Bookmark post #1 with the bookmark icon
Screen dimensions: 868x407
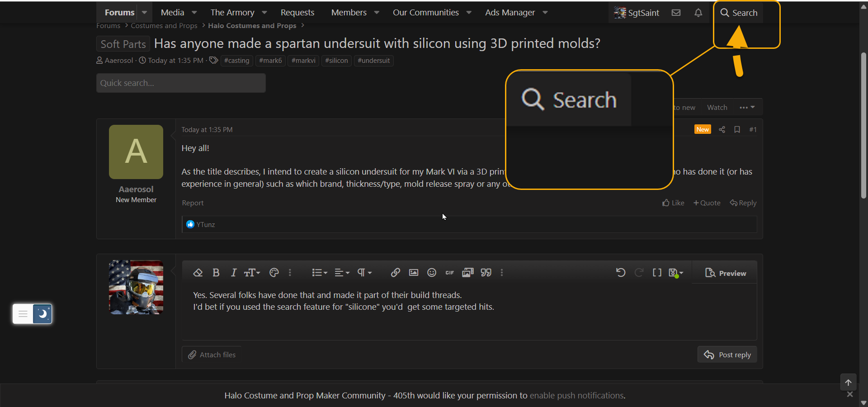coord(737,130)
